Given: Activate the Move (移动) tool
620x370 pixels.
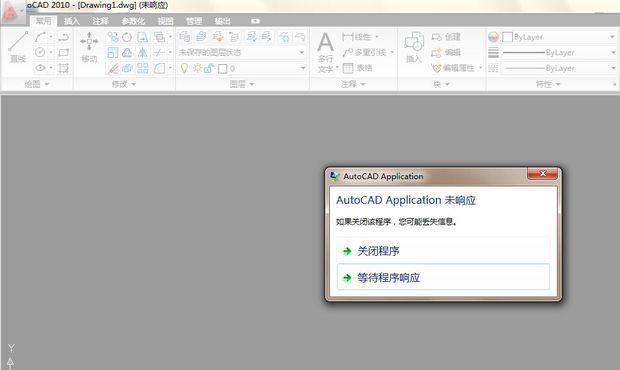Looking at the screenshot, I should (x=89, y=47).
